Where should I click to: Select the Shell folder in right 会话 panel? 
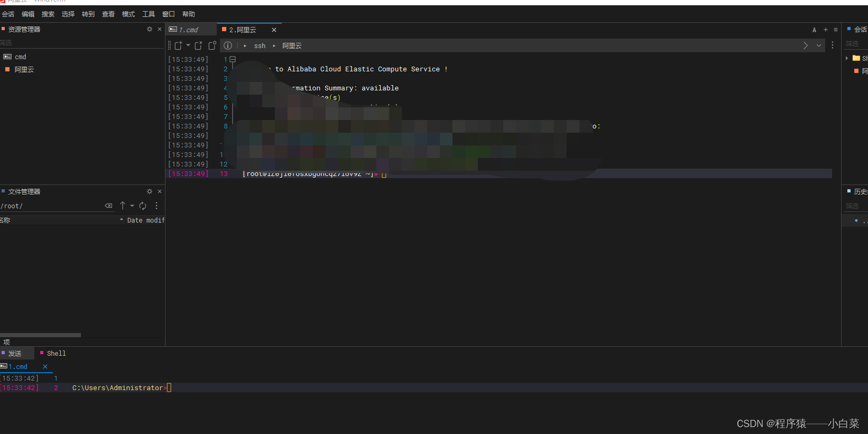(860, 58)
